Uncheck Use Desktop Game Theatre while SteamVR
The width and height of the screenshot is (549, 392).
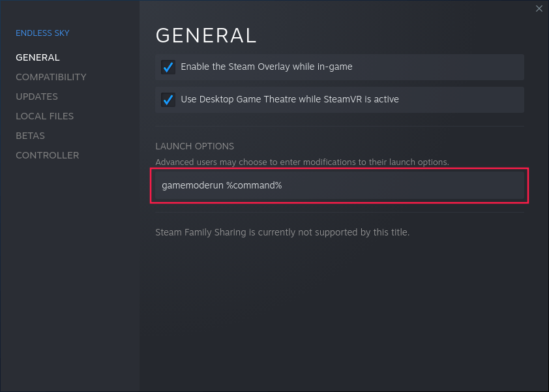click(x=168, y=99)
